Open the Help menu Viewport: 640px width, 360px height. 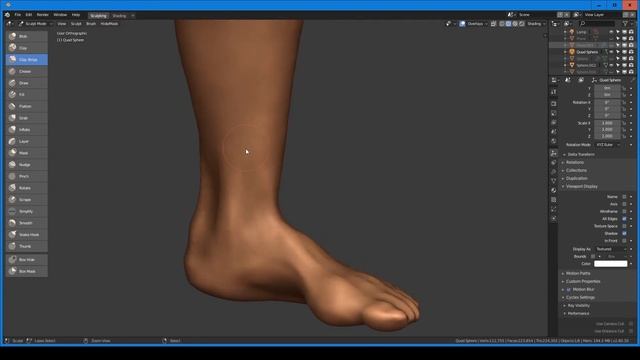tap(76, 15)
